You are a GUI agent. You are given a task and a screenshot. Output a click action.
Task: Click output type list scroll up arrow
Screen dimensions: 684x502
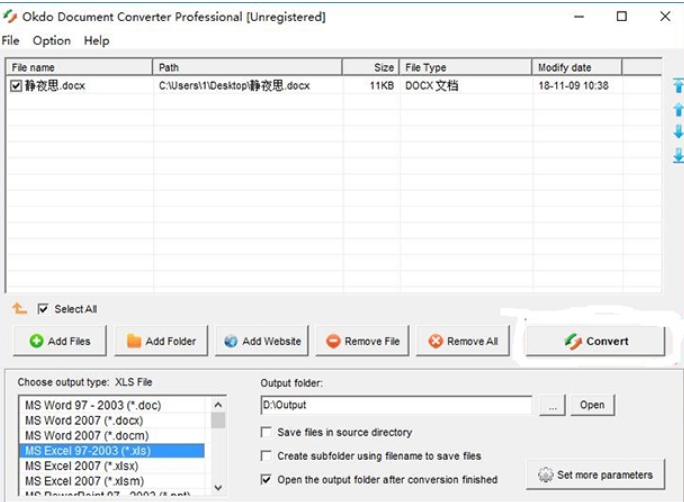[x=218, y=405]
